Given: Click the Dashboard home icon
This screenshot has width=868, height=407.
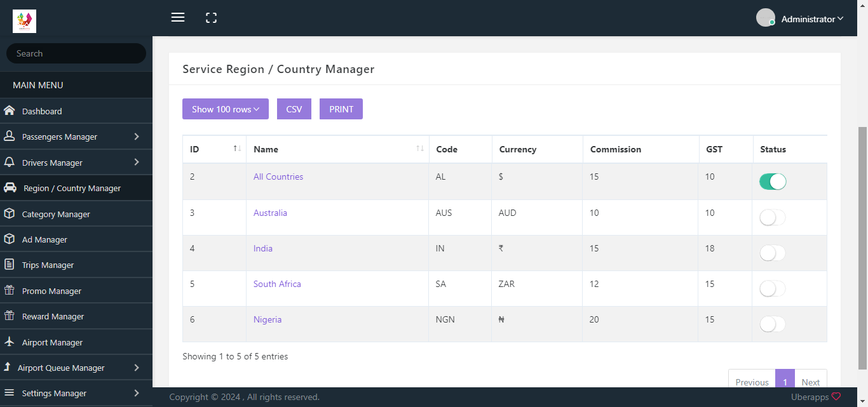Looking at the screenshot, I should click(x=10, y=110).
